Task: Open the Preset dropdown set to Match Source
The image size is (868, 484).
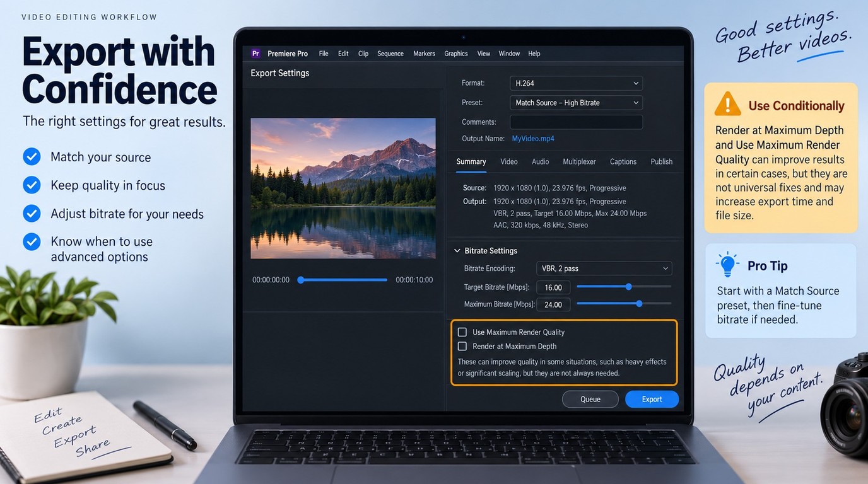Action: pyautogui.click(x=576, y=103)
